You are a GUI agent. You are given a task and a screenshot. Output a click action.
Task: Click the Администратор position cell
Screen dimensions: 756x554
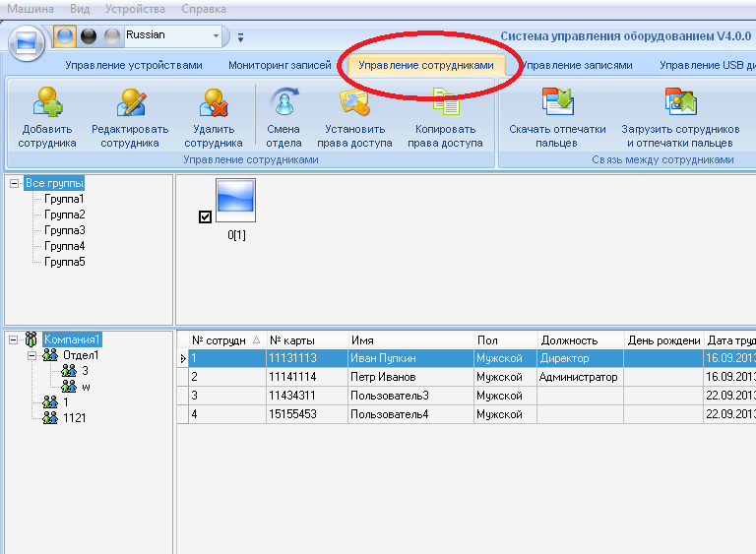(x=578, y=377)
